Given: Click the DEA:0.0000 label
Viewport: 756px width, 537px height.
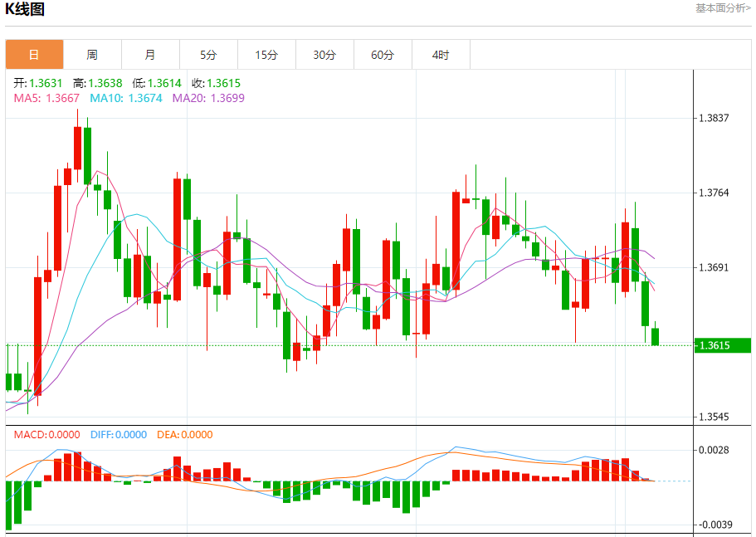Looking at the screenshot, I should click(185, 435).
